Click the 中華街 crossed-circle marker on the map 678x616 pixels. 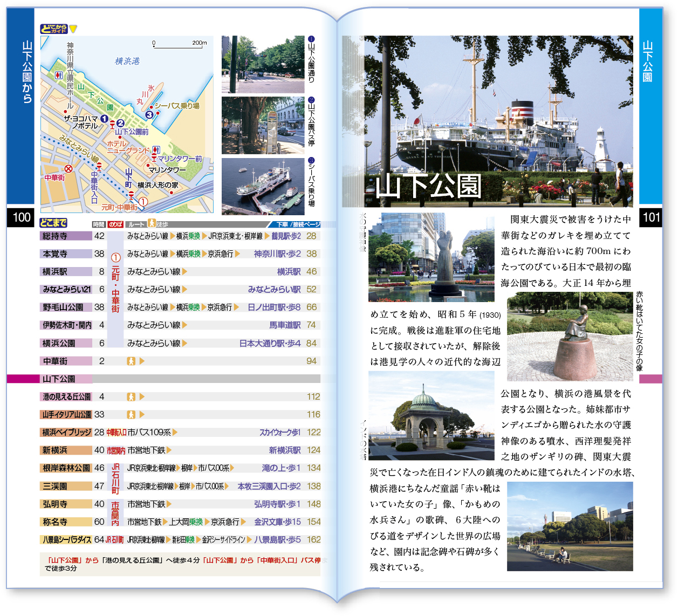[x=69, y=168]
